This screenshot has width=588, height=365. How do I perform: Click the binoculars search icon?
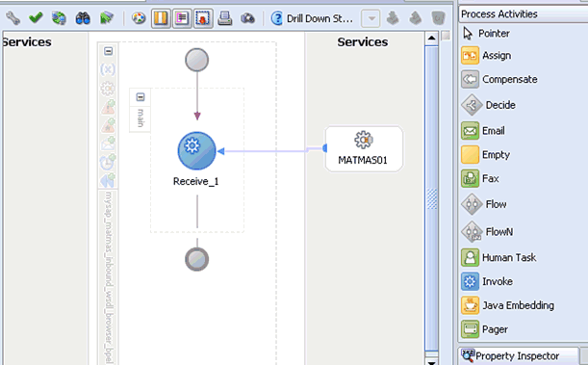[83, 18]
